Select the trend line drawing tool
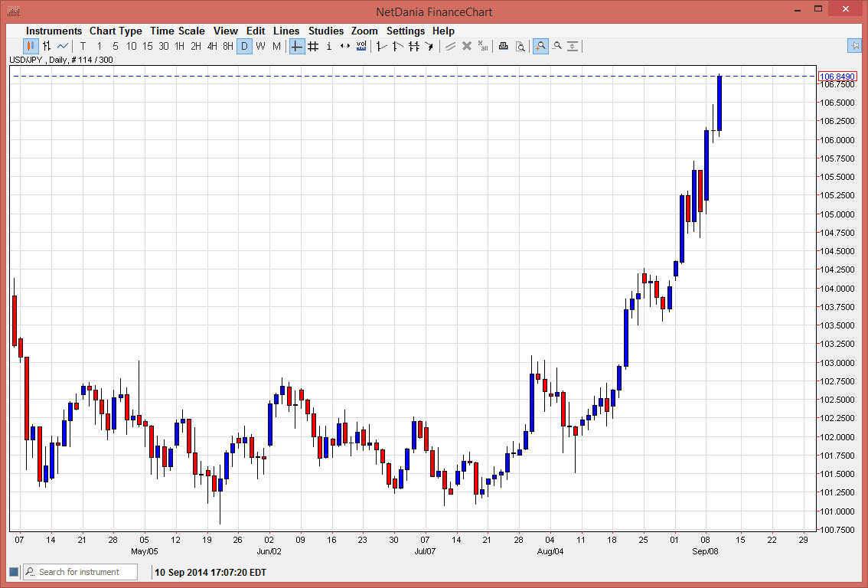868x588 pixels. tap(380, 46)
